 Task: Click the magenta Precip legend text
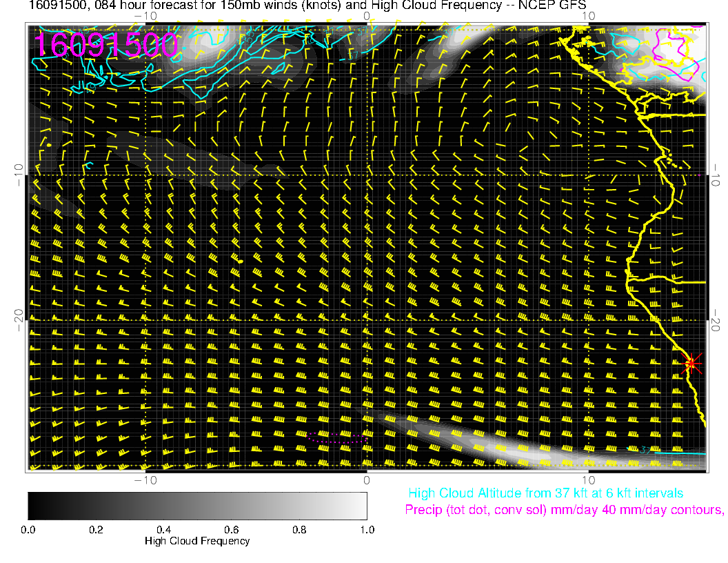point(564,510)
